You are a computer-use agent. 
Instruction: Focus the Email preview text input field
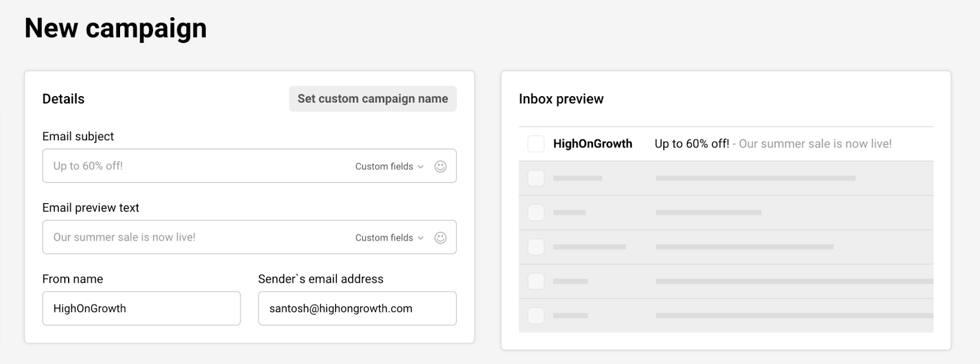(196, 237)
